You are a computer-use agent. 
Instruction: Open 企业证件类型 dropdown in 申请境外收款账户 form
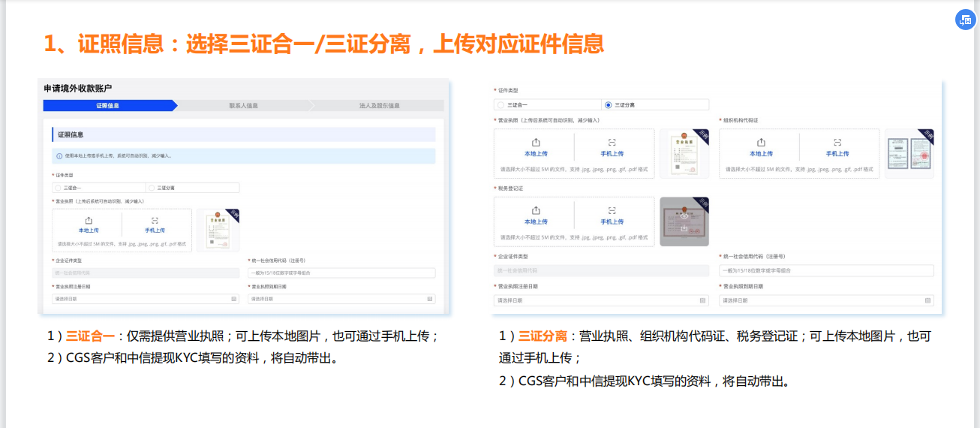pos(146,273)
